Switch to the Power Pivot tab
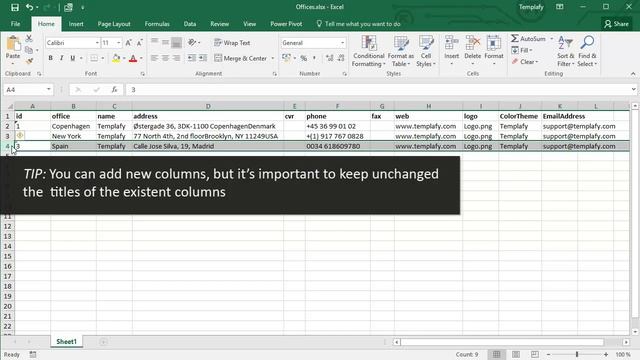Image resolution: width=640 pixels, height=360 pixels. 286,24
